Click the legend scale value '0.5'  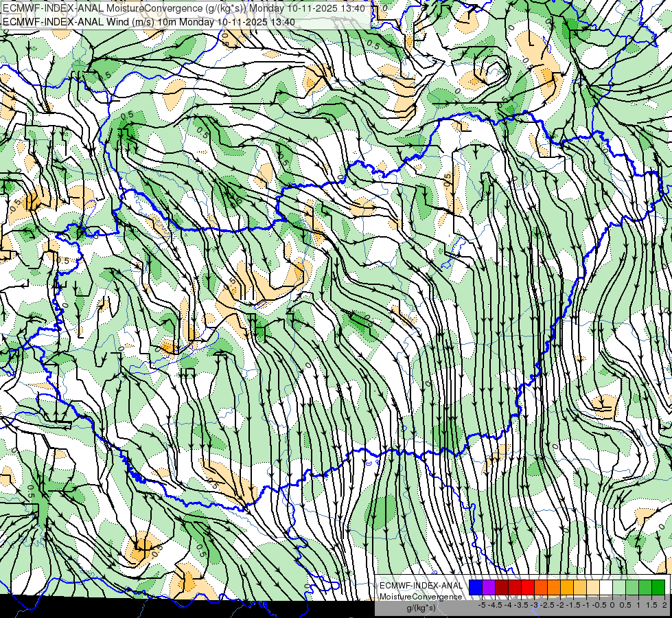626,605
